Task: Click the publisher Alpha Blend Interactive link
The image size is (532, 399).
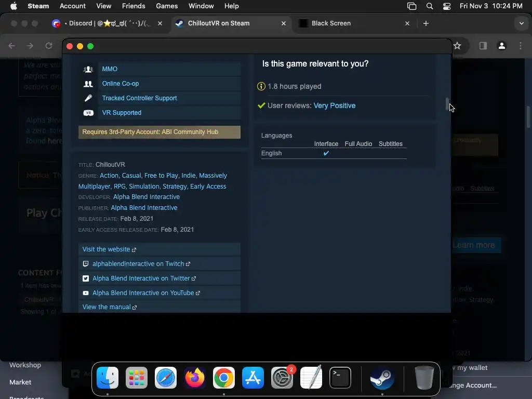Action: (x=144, y=208)
